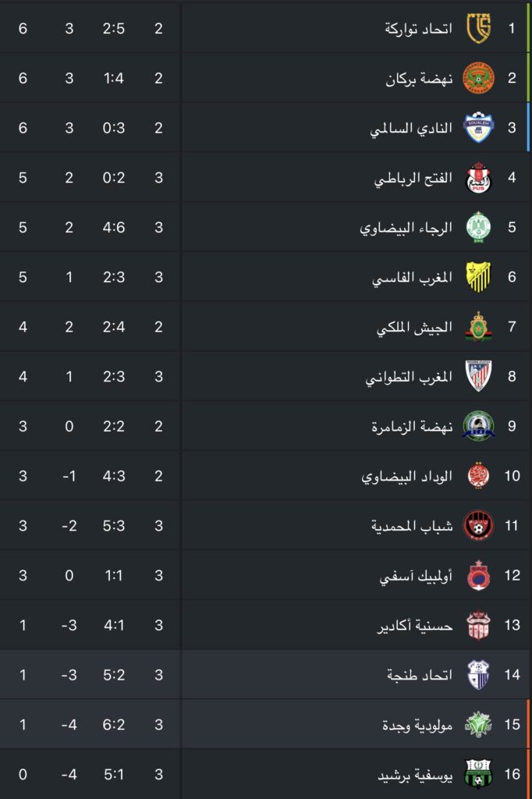532x799 pixels.
Task: Open the الجيش الملكي club emblem
Action: tap(478, 327)
